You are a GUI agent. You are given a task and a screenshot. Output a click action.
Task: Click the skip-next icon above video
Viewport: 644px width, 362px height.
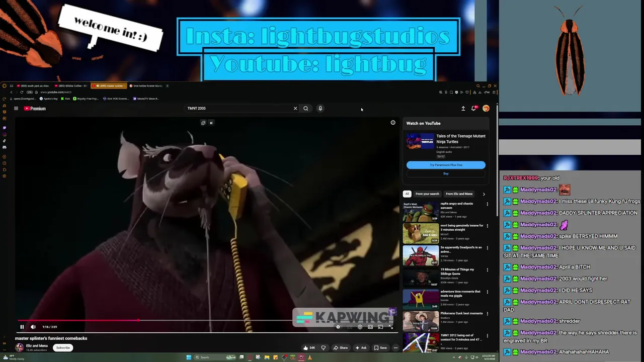211,123
